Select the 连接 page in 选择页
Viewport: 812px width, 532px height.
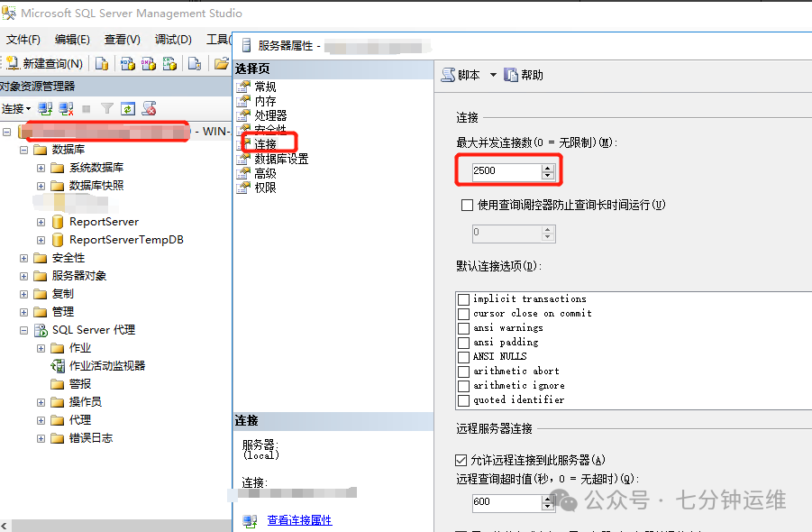pos(265,144)
